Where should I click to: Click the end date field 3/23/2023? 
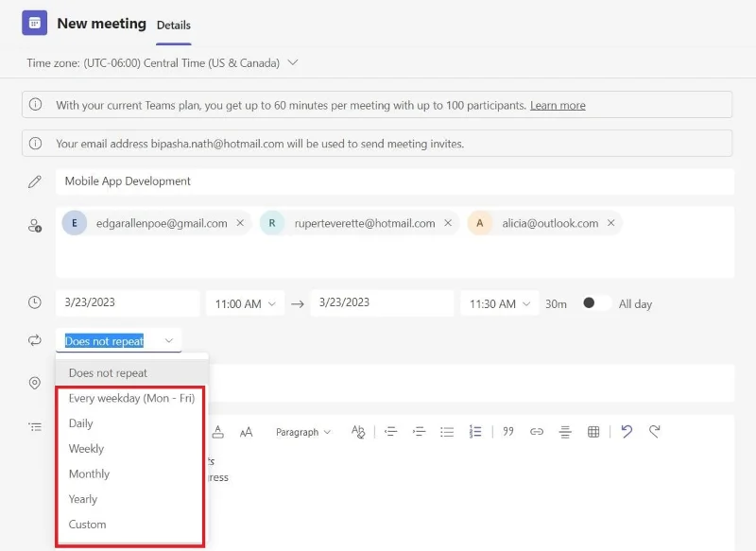pos(382,302)
